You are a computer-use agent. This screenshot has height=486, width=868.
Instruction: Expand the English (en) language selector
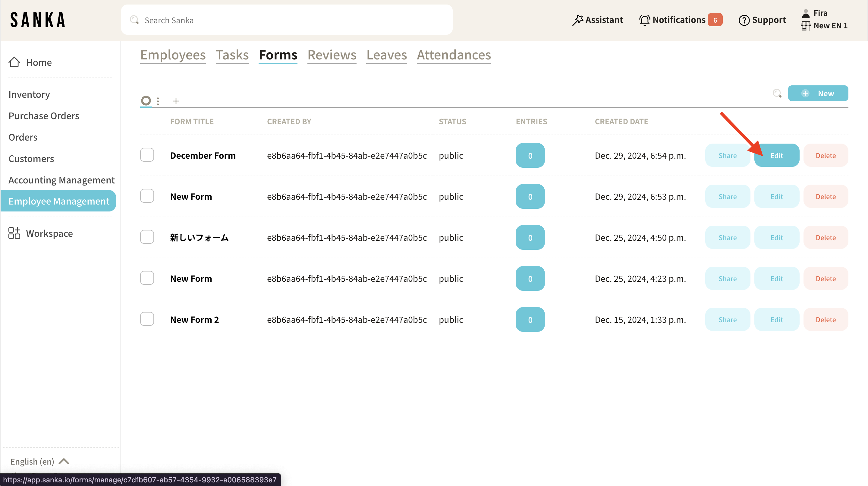[x=40, y=461]
